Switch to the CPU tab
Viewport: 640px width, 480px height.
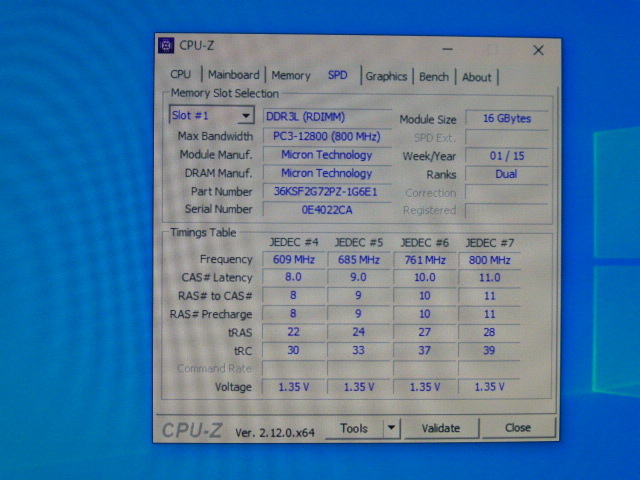(180, 75)
